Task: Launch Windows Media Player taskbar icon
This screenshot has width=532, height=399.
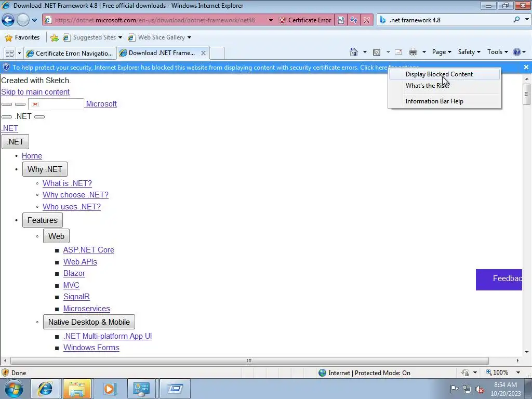Action: click(x=109, y=389)
